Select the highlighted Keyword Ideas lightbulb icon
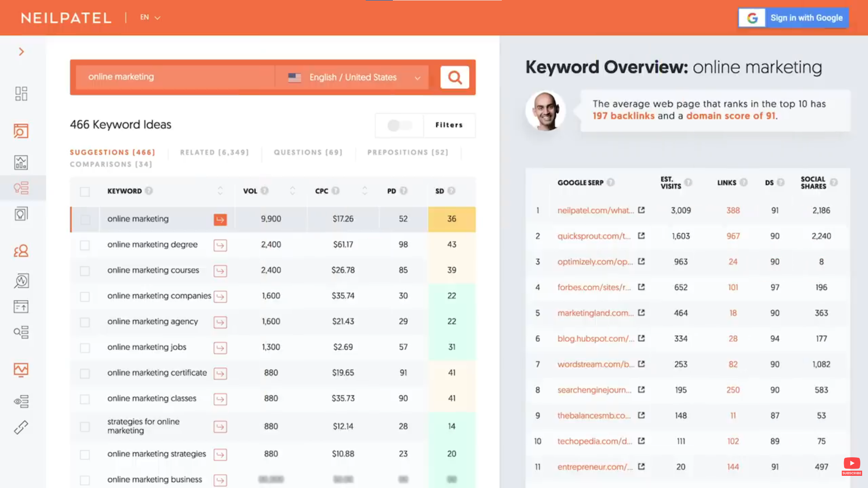The image size is (868, 488). click(x=21, y=188)
